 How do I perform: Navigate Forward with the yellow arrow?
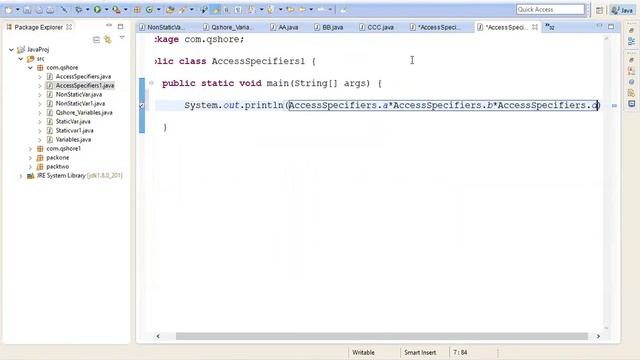(321, 9)
